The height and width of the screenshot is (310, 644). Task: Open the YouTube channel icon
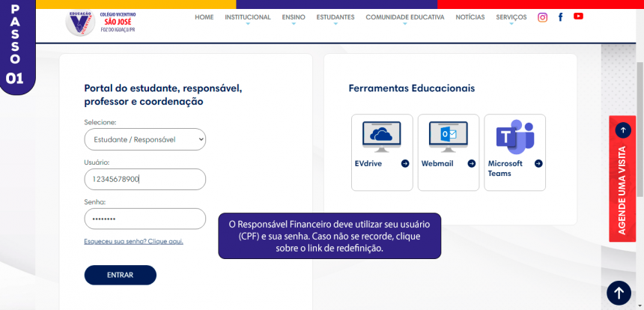coord(578,16)
